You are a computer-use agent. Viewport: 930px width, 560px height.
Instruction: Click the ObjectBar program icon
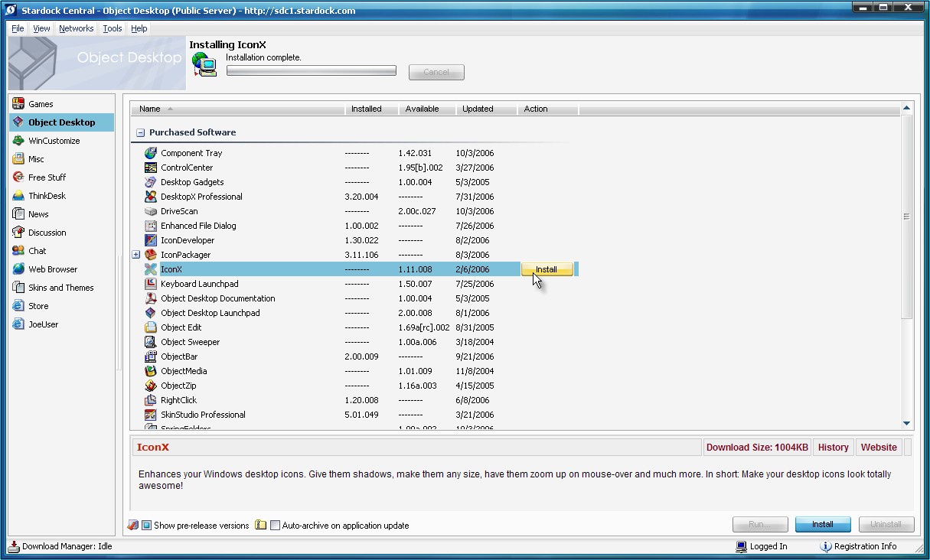pyautogui.click(x=151, y=357)
